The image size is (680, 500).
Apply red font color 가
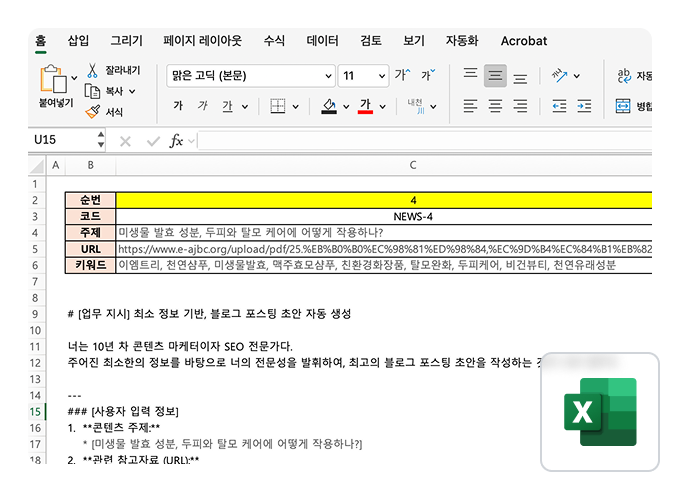click(365, 106)
